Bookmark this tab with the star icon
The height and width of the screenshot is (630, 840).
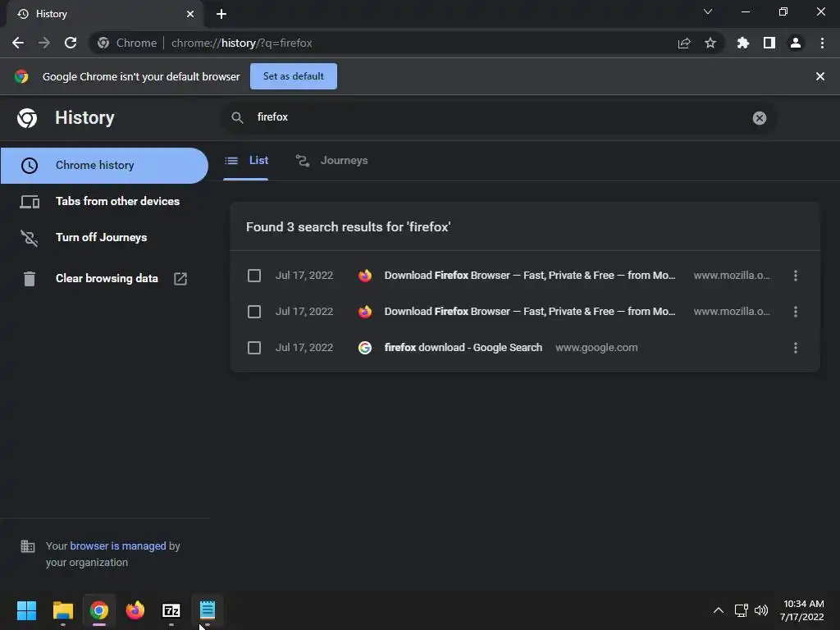pos(710,43)
